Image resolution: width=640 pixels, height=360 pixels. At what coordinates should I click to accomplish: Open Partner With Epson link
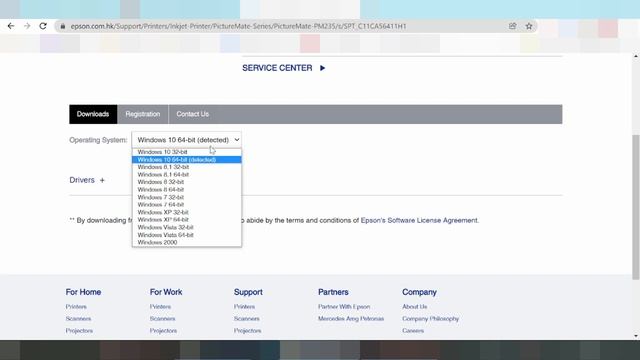click(x=344, y=307)
